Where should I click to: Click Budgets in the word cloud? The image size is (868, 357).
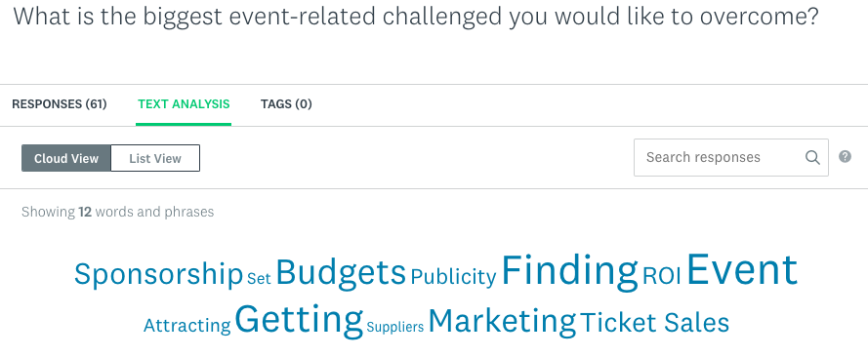coord(341,272)
